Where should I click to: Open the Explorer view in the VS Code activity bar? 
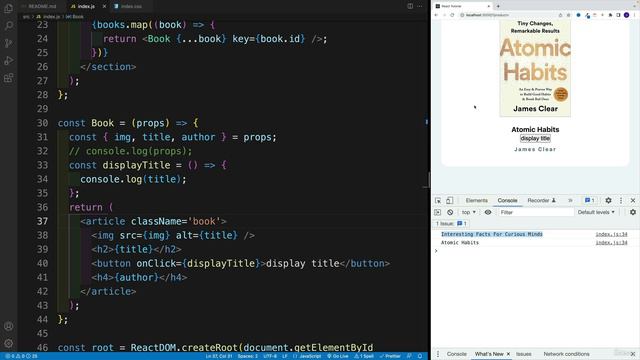point(8,8)
